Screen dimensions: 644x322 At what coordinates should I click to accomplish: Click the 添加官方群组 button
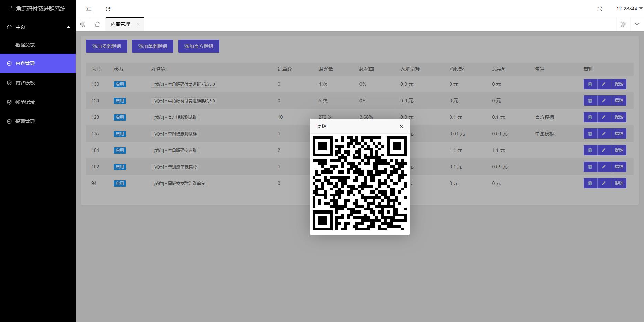tap(199, 46)
